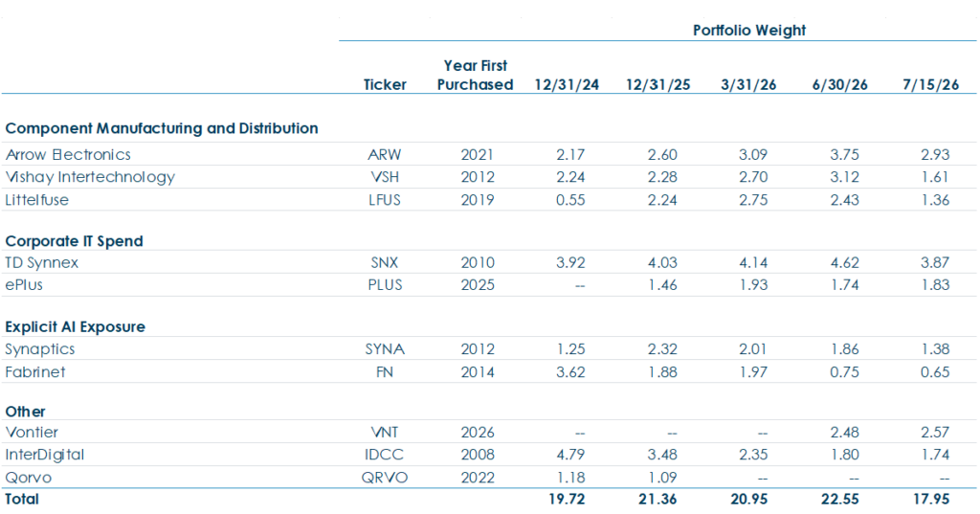Viewport: 980px width, 514px height.
Task: Select the 'TD Synnex' row name
Action: (x=42, y=262)
